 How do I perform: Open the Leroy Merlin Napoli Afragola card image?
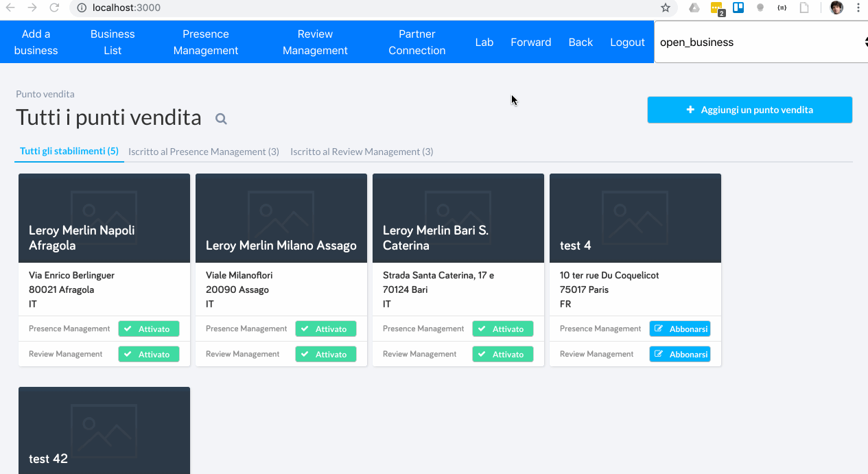[104, 218]
